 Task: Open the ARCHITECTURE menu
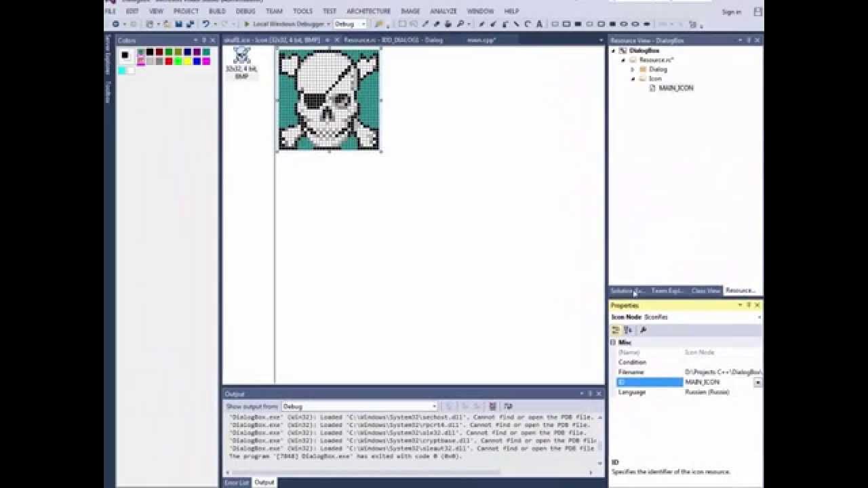(x=368, y=12)
